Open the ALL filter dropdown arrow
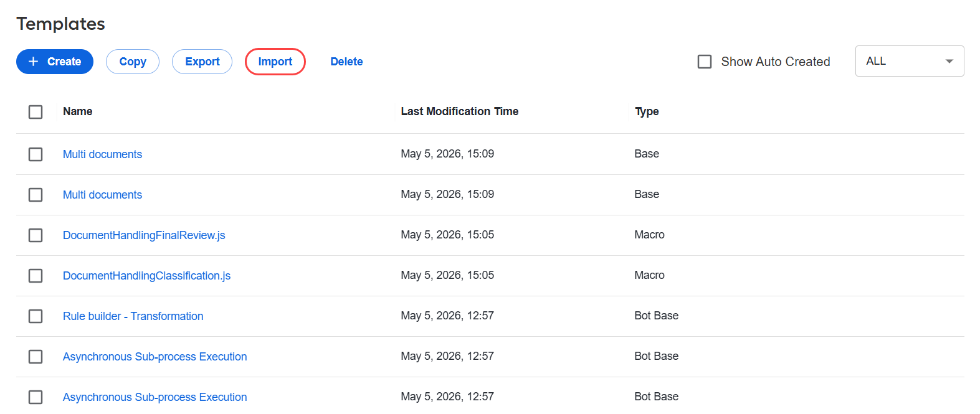Image resolution: width=980 pixels, height=414 pixels. 949,61
